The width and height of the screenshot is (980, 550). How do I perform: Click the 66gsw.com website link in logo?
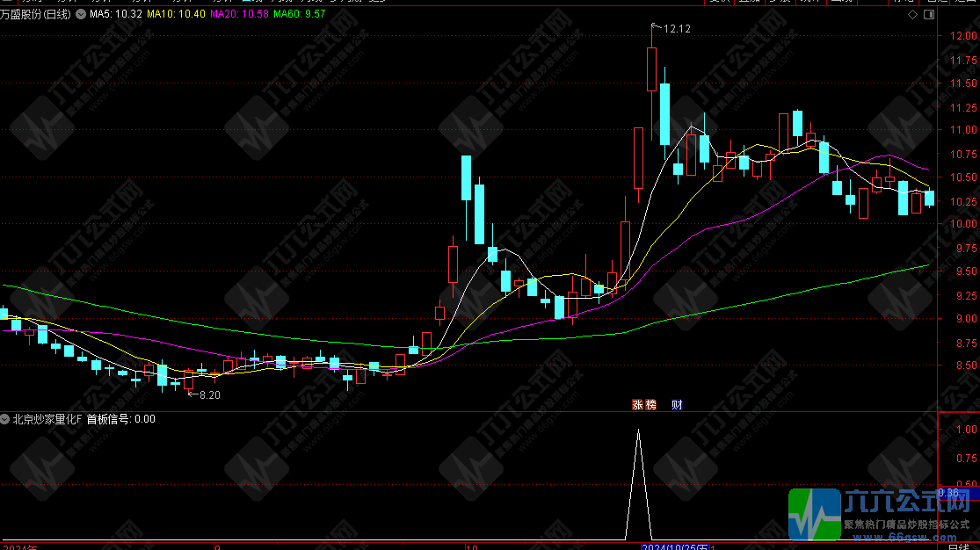(x=904, y=537)
